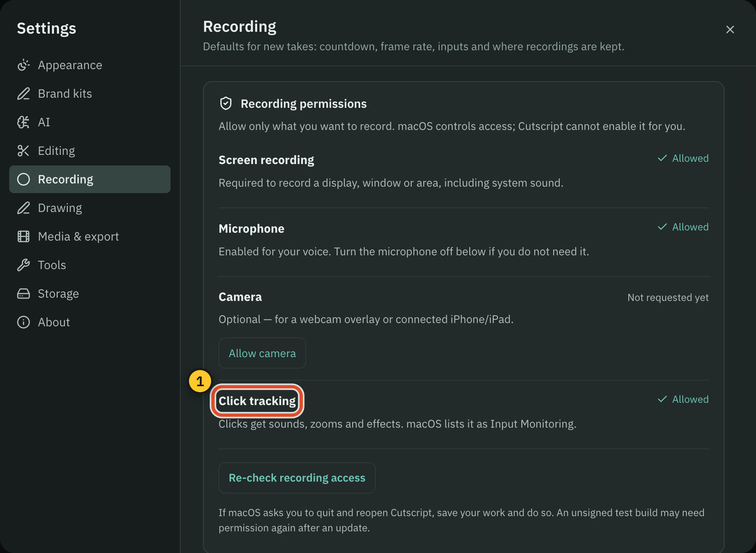Close the Settings dialog

click(730, 29)
